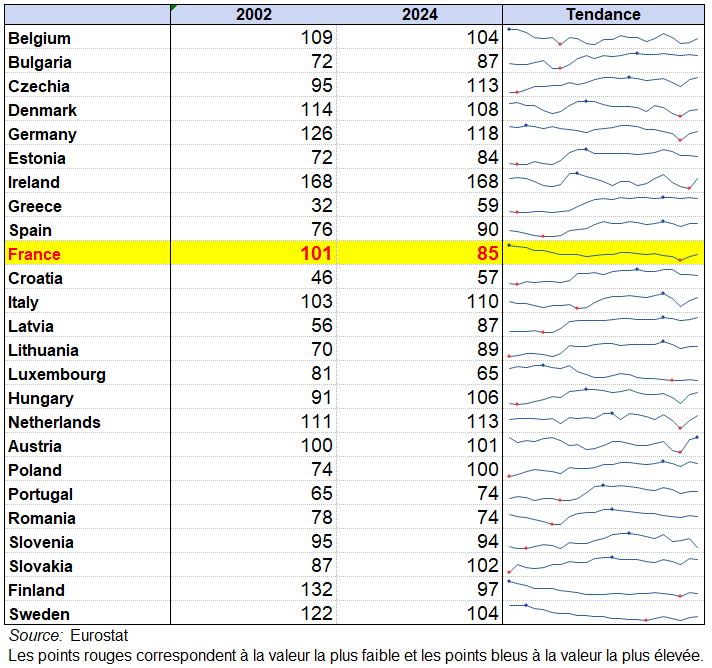Click the Source: Eurostat note
This screenshot has width=712, height=668.
point(69,635)
